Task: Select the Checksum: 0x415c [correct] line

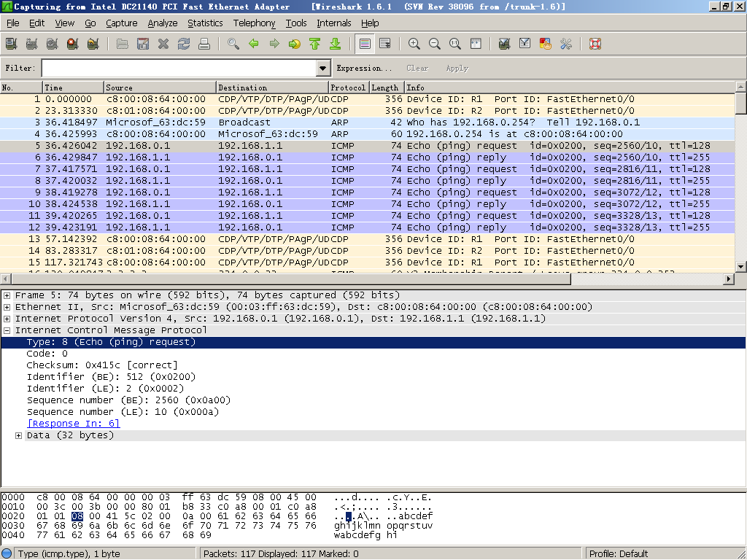Action: (102, 365)
